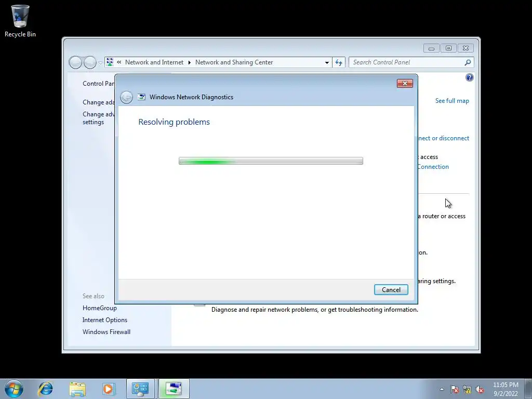Expand the arrow after Network and Internet
Image resolution: width=532 pixels, height=399 pixels.
point(189,62)
